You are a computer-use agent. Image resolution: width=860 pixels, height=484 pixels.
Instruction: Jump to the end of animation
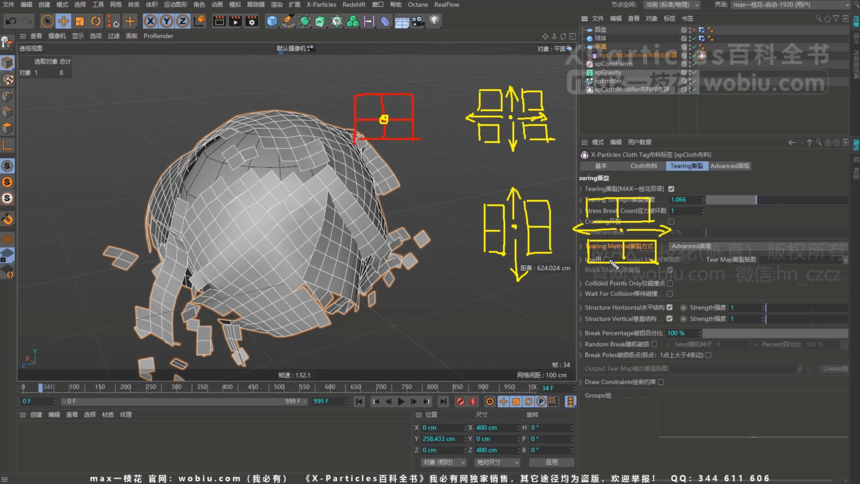click(x=443, y=402)
